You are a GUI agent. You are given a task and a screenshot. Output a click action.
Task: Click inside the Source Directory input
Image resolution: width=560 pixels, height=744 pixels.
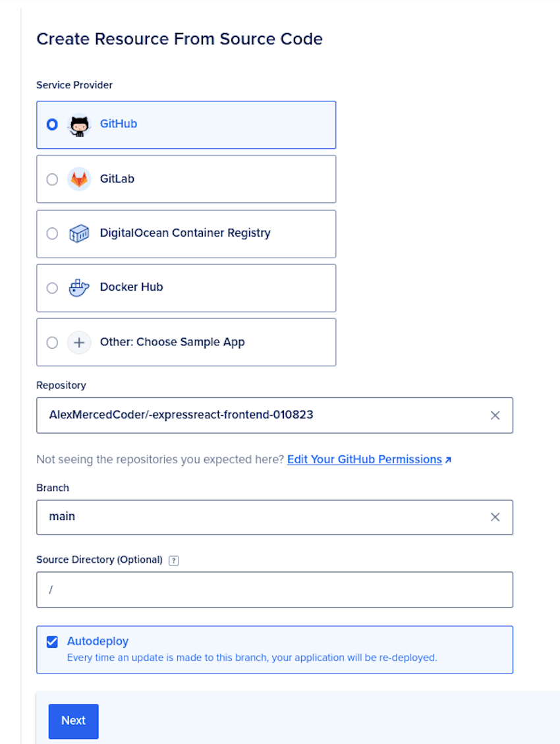[264, 589]
